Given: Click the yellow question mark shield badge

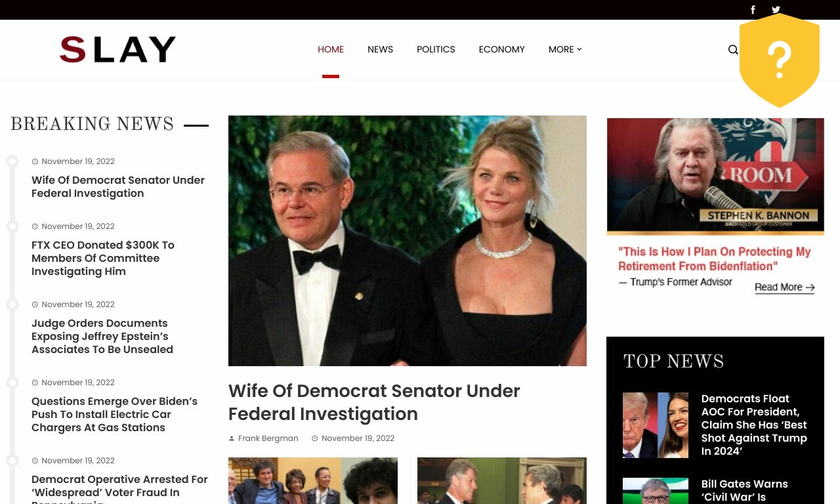Looking at the screenshot, I should 780,60.
